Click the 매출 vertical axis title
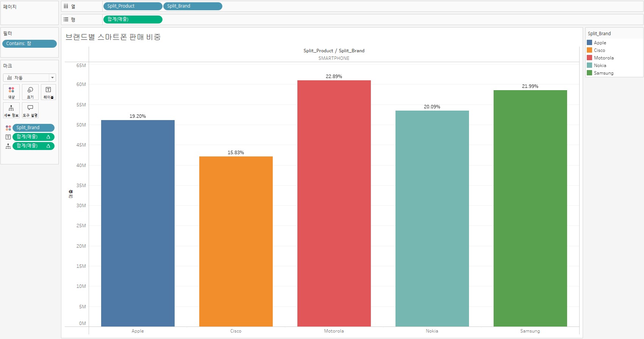Screen dimensions: 644x339 [x=71, y=194]
